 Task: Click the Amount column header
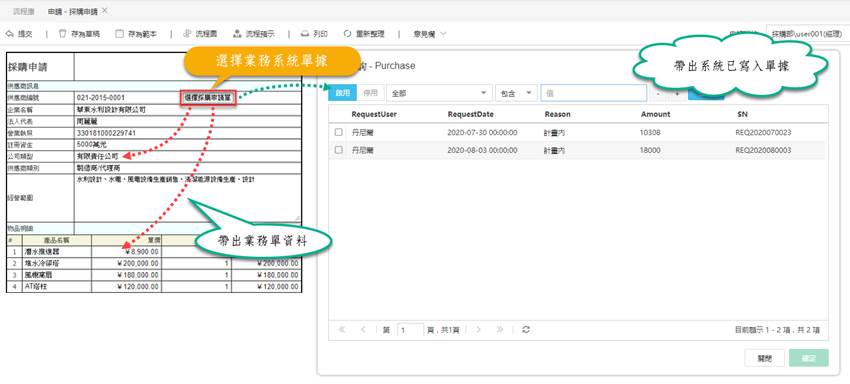[655, 114]
